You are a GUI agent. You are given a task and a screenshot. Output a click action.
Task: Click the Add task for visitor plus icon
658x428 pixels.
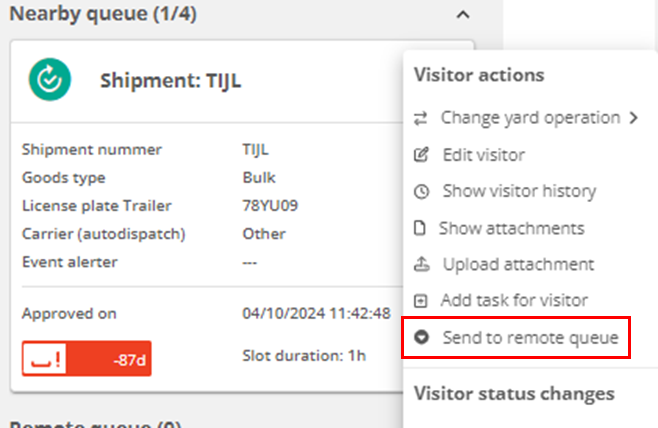pos(420,300)
